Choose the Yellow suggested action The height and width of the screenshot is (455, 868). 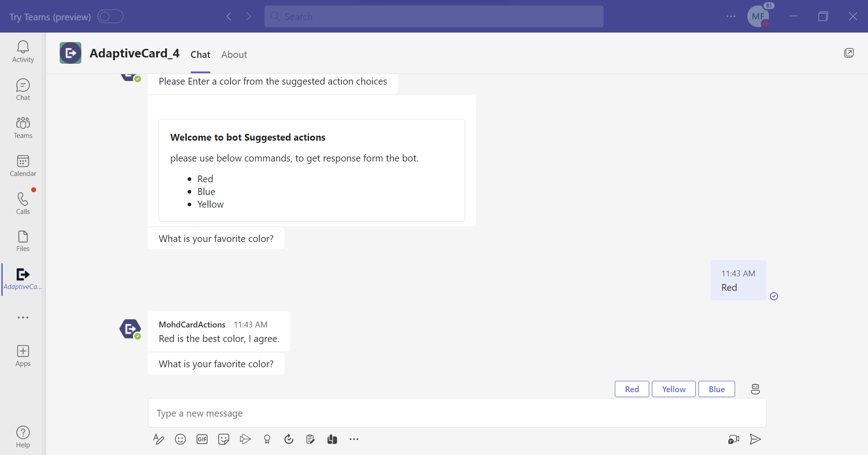coord(674,389)
